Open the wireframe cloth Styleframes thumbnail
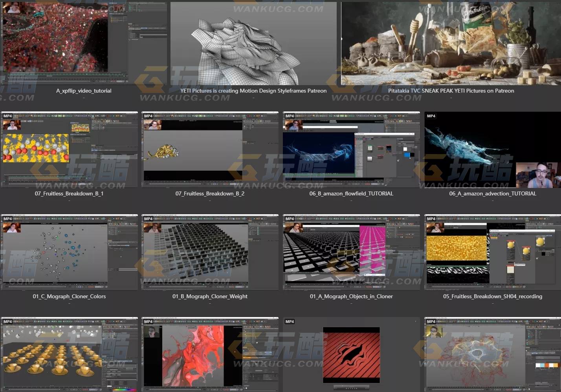This screenshot has width=561, height=392. coord(253,43)
